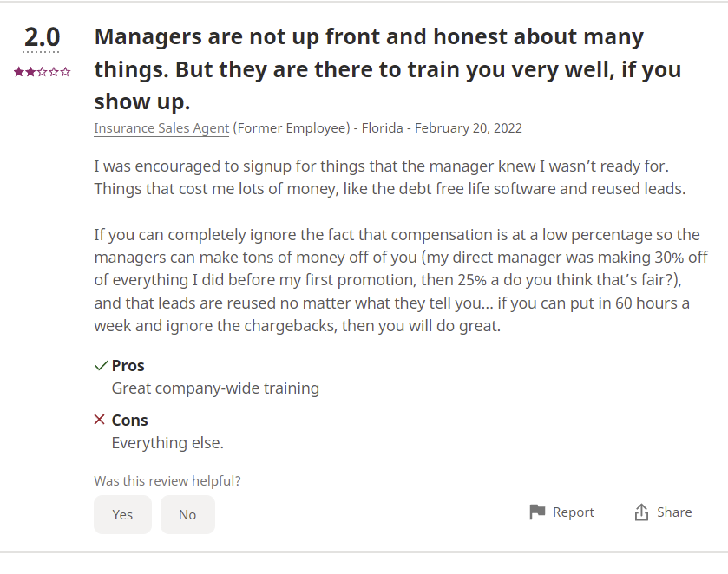Image resolution: width=728 pixels, height=574 pixels.
Task: Click the red X next to Cons
Action: tap(100, 420)
